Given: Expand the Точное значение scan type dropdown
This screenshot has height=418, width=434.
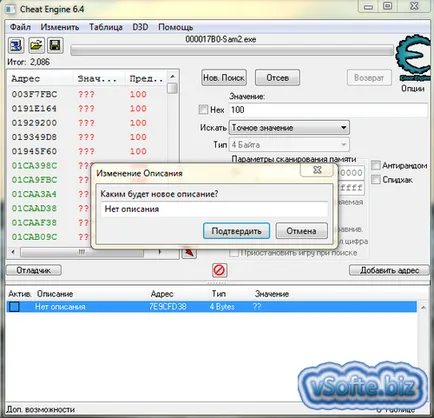Looking at the screenshot, I should click(289, 128).
